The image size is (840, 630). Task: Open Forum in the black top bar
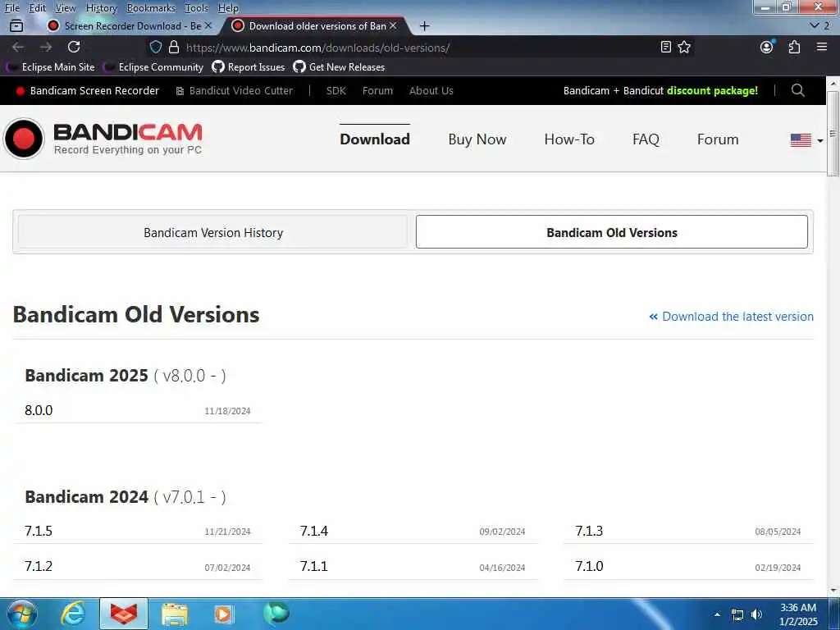tap(377, 90)
